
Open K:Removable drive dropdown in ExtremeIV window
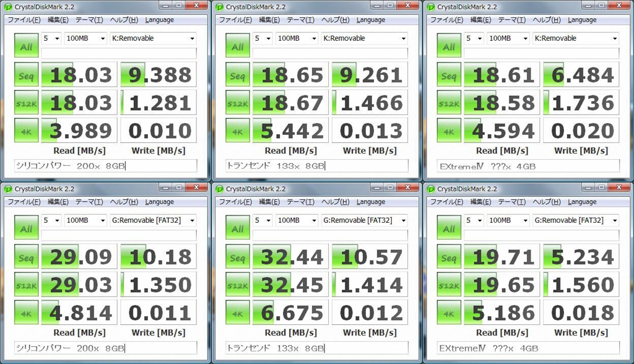(x=575, y=38)
